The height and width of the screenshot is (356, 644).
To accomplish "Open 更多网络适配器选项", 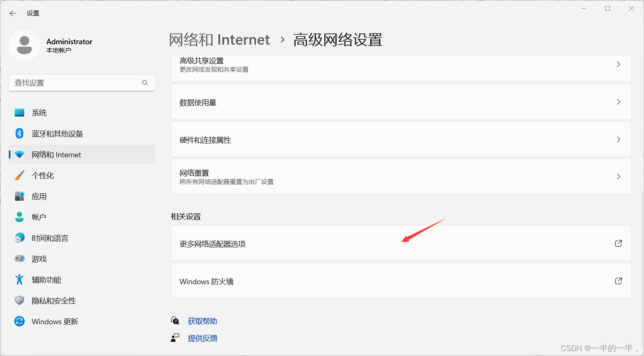I will pos(401,243).
